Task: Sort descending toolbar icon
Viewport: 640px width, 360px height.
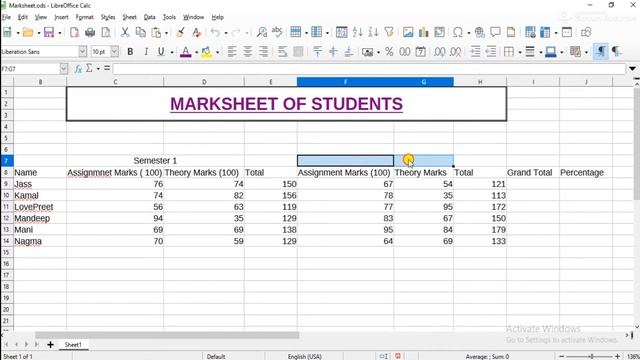Action: pos(373,32)
